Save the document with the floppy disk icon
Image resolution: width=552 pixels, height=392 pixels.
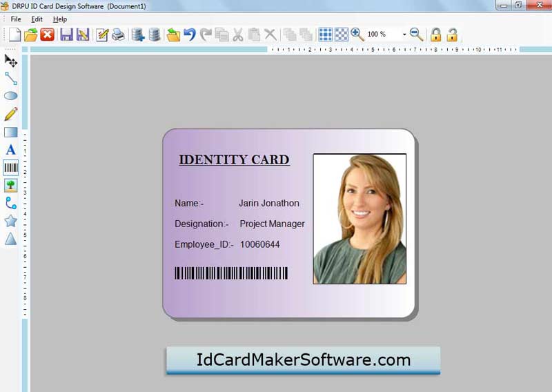[x=66, y=35]
